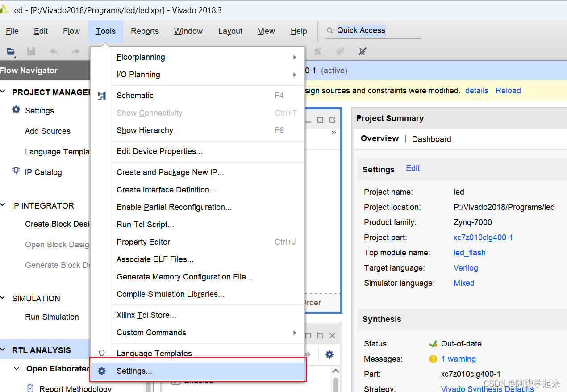Click the lower panel maximize square icon
The height and width of the screenshot is (392, 567).
[x=308, y=335]
